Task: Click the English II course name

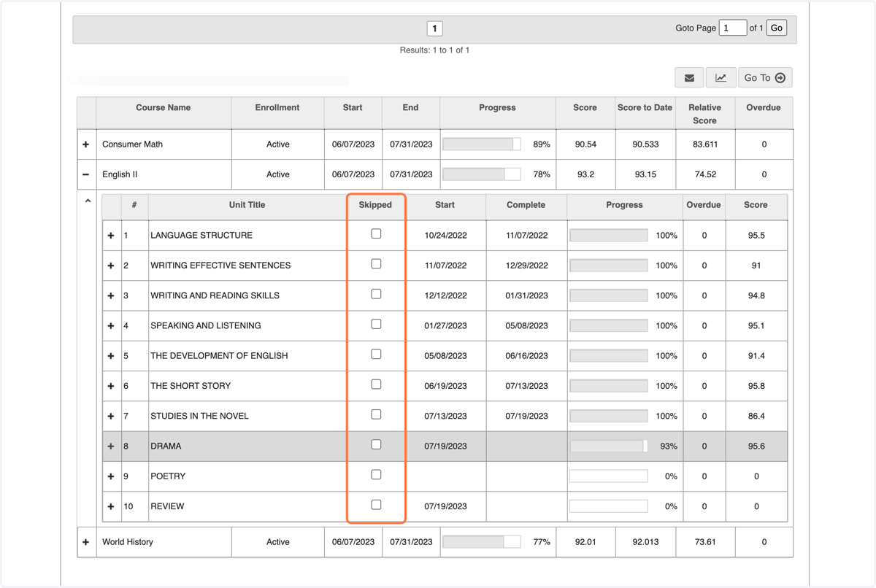Action: [x=120, y=174]
